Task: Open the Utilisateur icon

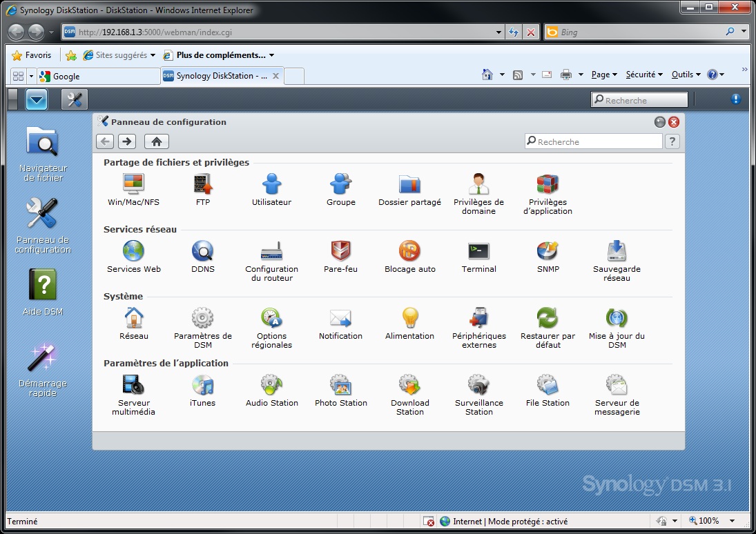Action: [271, 184]
